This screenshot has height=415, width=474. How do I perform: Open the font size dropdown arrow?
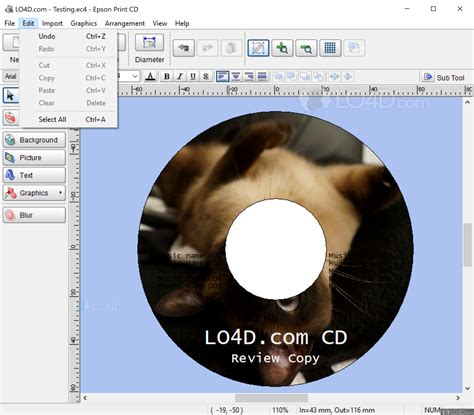coord(135,77)
